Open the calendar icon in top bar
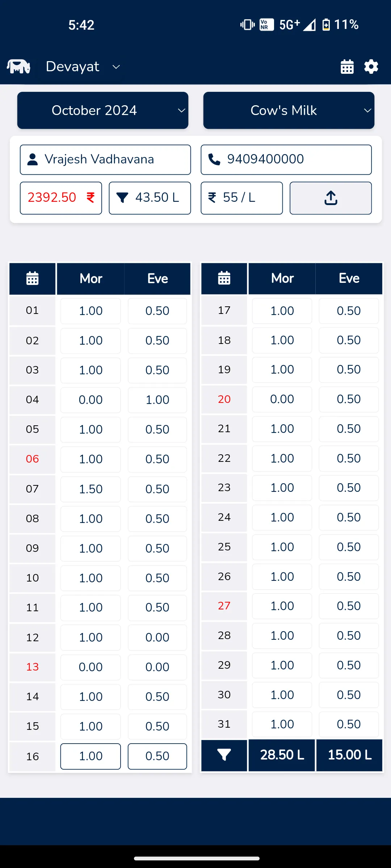This screenshot has width=391, height=868. 347,67
